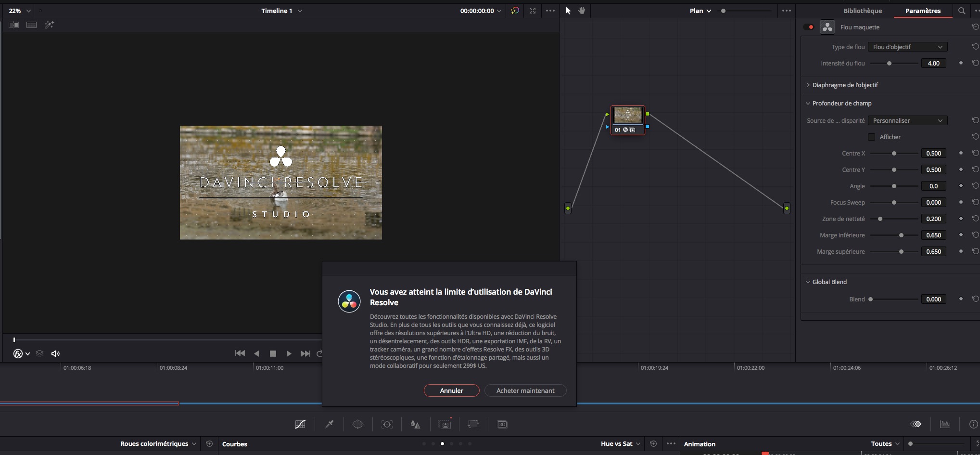Switch to the Bibliothèque tab
The width and height of the screenshot is (980, 455).
point(862,11)
